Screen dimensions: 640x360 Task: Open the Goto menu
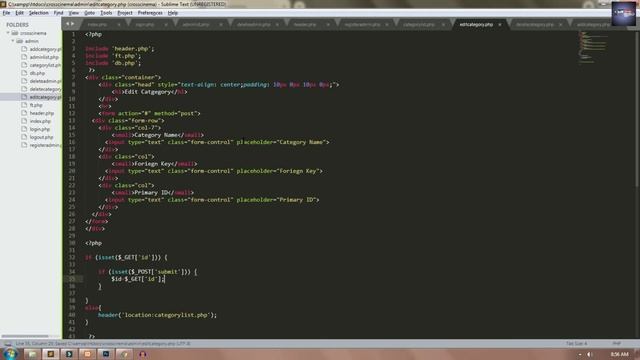pos(89,13)
